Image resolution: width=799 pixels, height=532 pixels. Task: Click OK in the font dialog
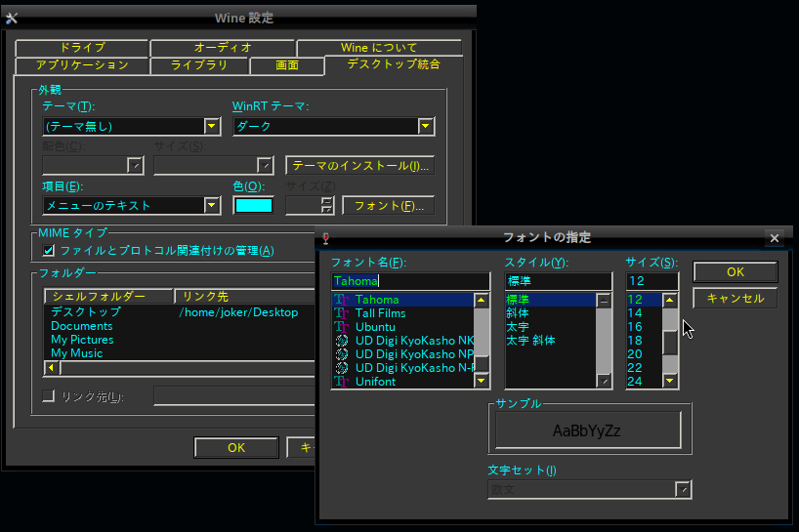click(x=736, y=271)
